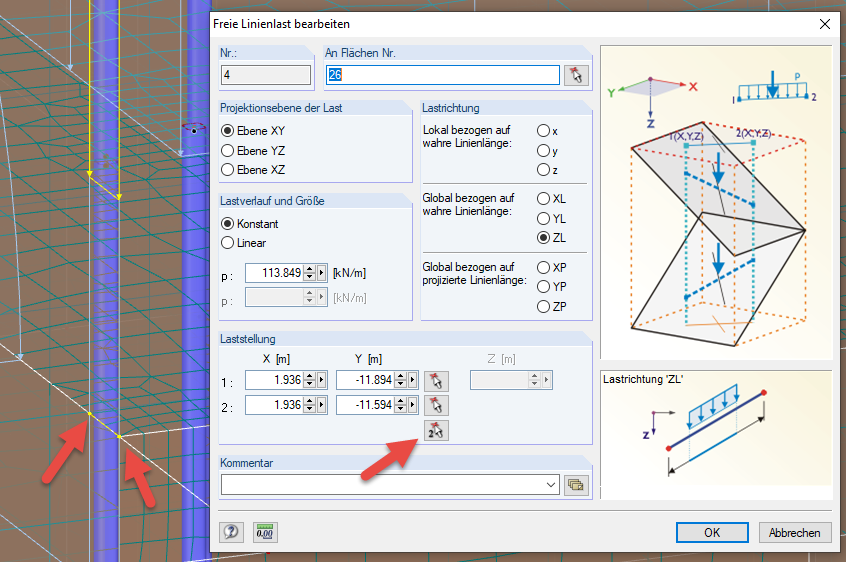Open the comment library icon beside Kommentar

pyautogui.click(x=576, y=485)
